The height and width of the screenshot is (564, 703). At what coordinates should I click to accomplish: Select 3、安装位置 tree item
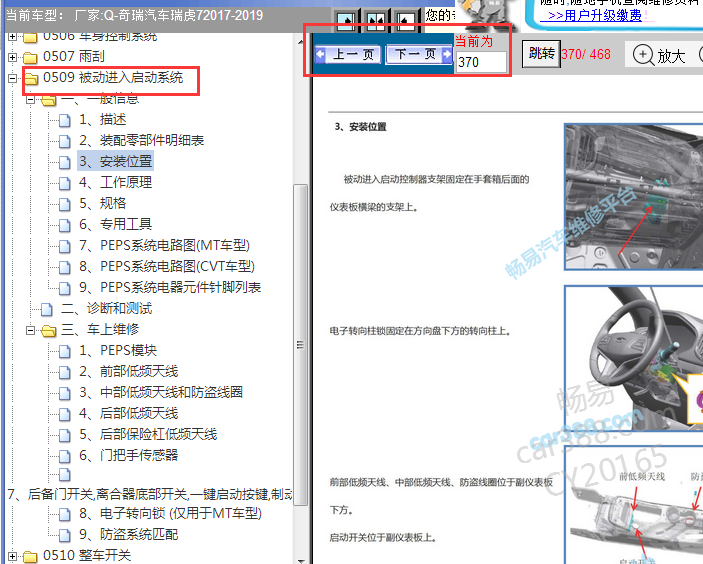(x=116, y=161)
